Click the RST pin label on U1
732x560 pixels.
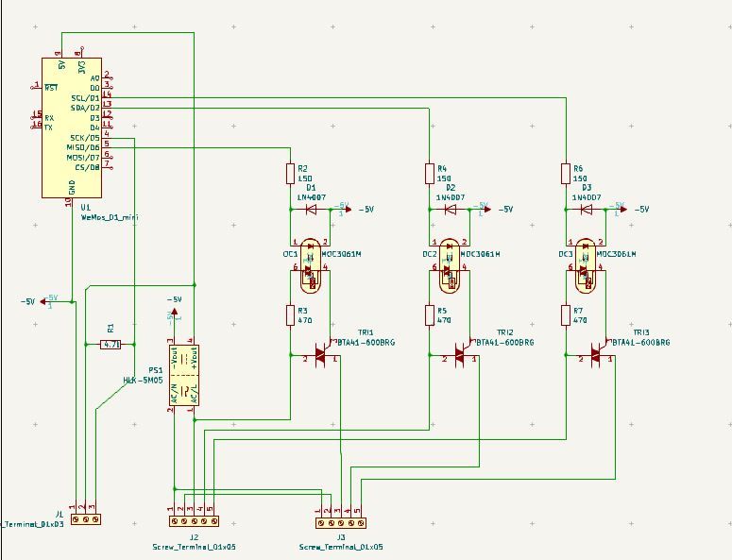[51, 88]
